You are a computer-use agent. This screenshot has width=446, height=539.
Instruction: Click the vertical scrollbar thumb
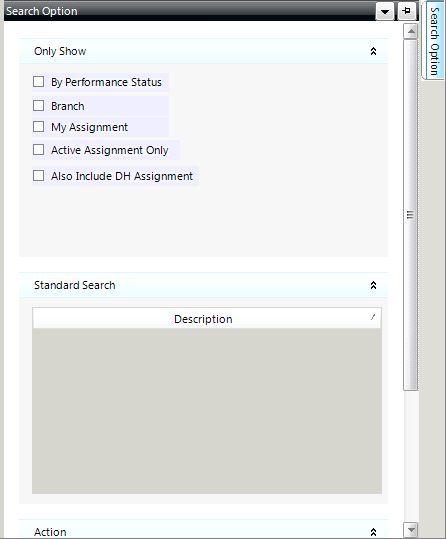(x=411, y=215)
